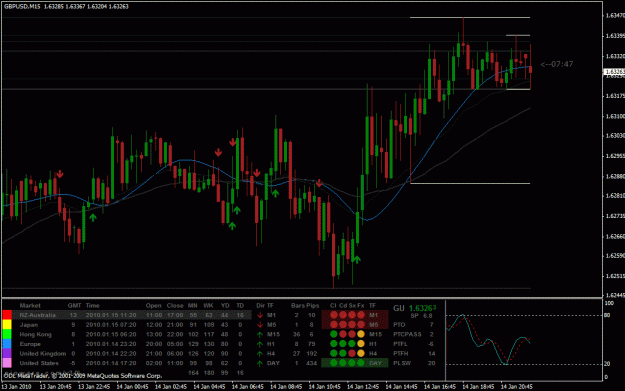Click the red down arrow for M5 direction
Viewport: 625px width, 391px height.
(260, 325)
